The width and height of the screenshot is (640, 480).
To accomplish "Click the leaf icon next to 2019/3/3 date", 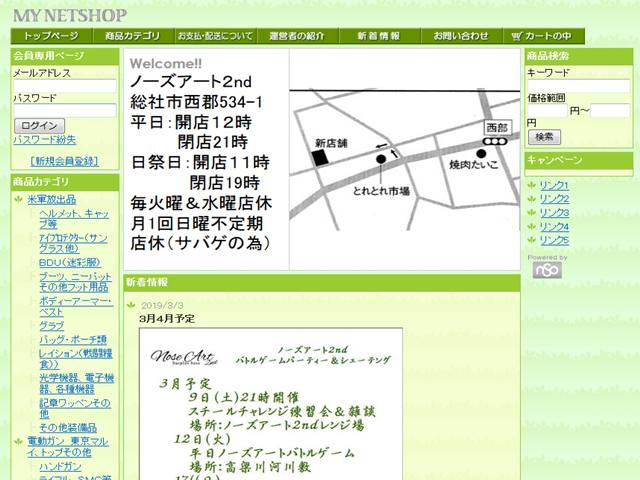I will pyautogui.click(x=131, y=305).
